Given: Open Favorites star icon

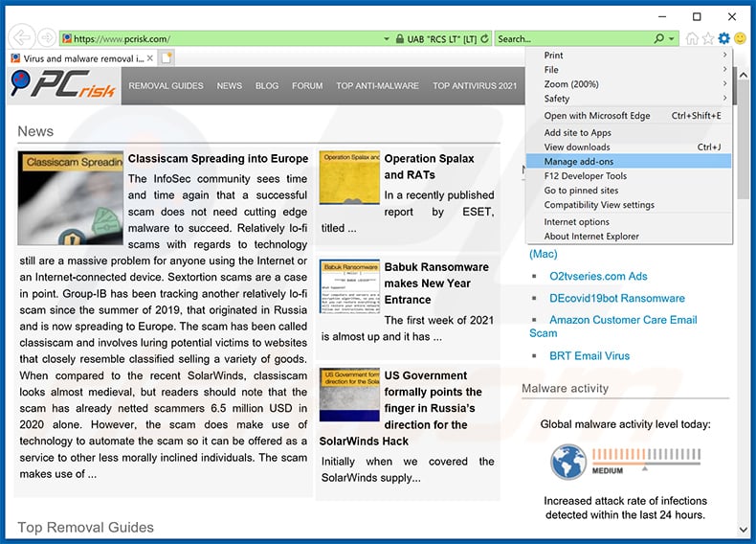Looking at the screenshot, I should tap(708, 38).
